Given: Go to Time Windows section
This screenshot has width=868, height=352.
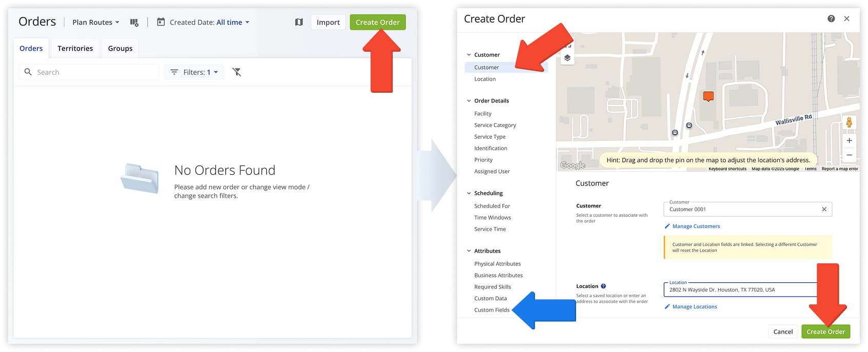Looking at the screenshot, I should click(x=492, y=217).
